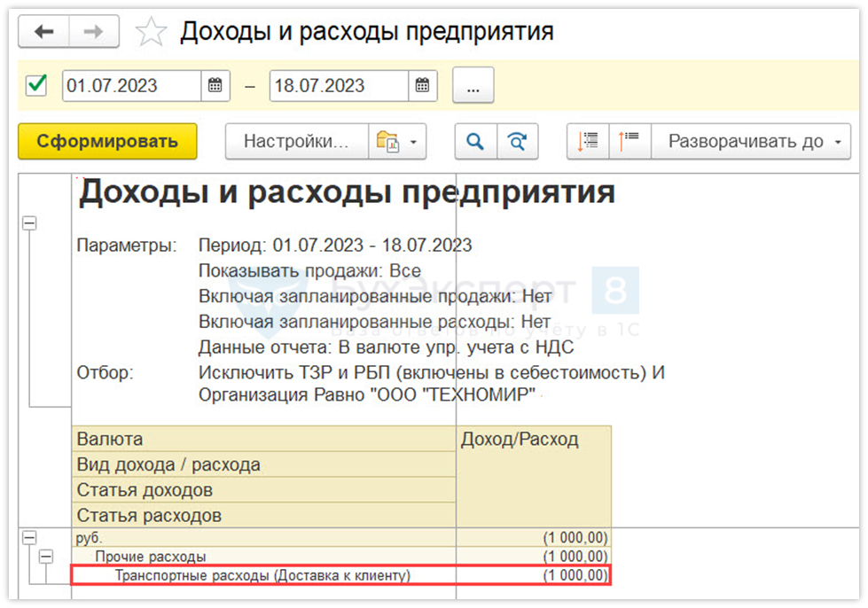Click the find next search icon
This screenshot has height=608, width=868.
(x=517, y=142)
